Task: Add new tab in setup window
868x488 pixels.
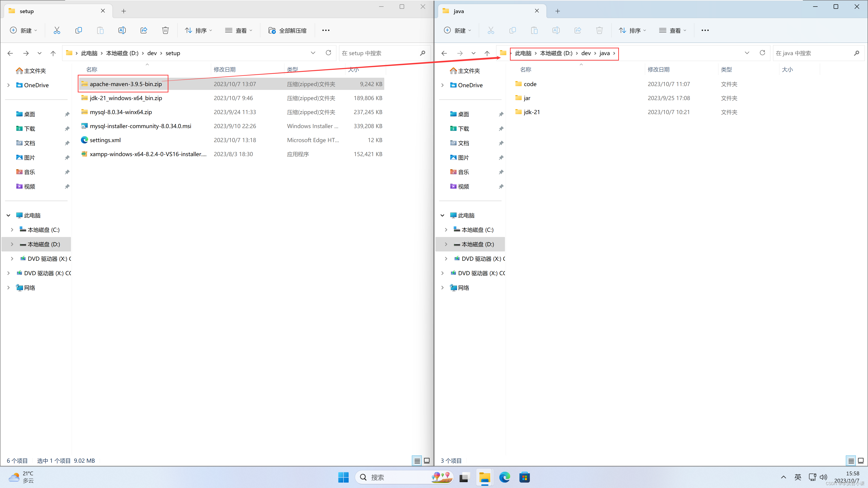Action: click(124, 11)
